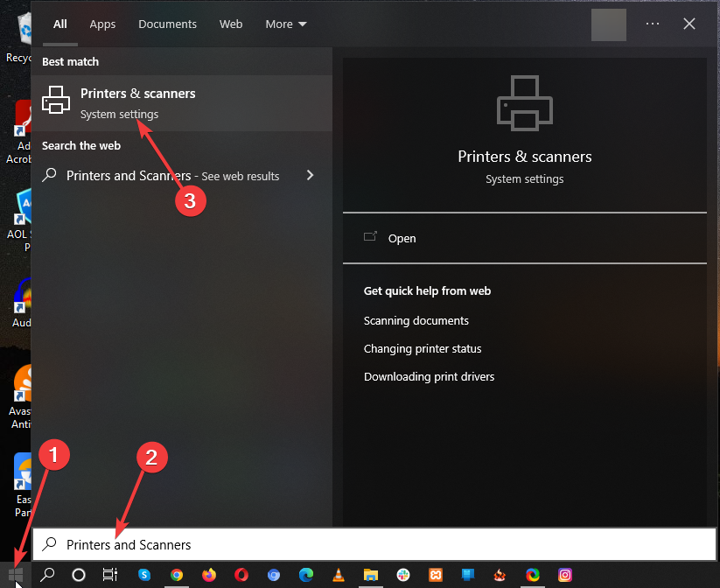Launch Firefox from the taskbar
Screen dimensions: 720x588
pos(209,575)
